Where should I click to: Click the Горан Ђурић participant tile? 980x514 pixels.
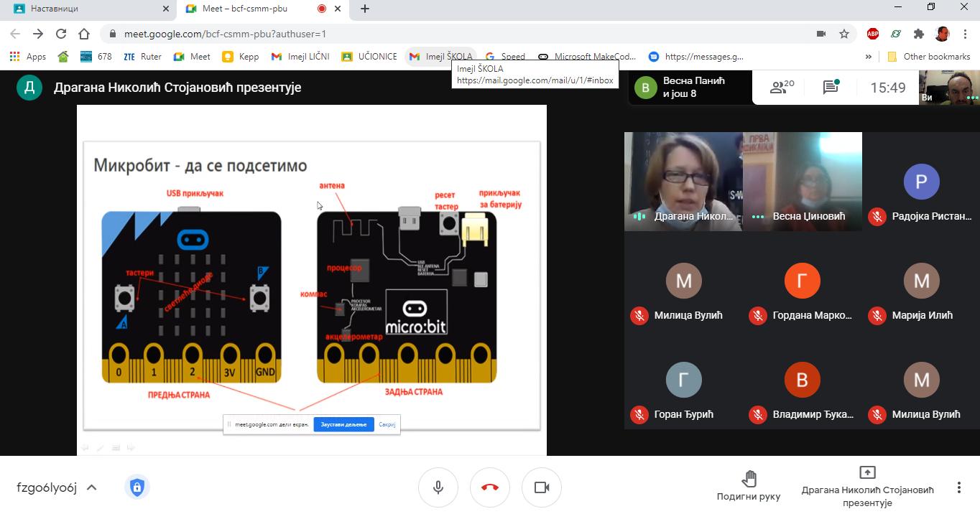tap(683, 379)
